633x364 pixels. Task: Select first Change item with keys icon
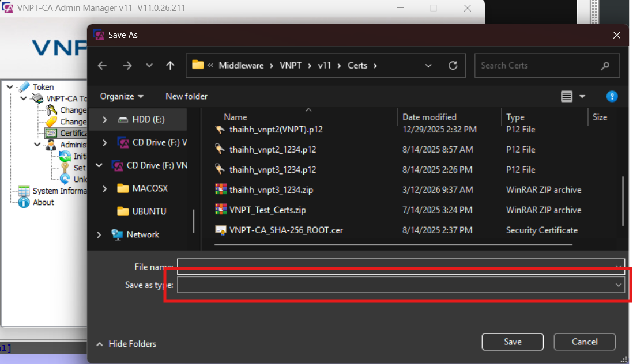coord(73,110)
